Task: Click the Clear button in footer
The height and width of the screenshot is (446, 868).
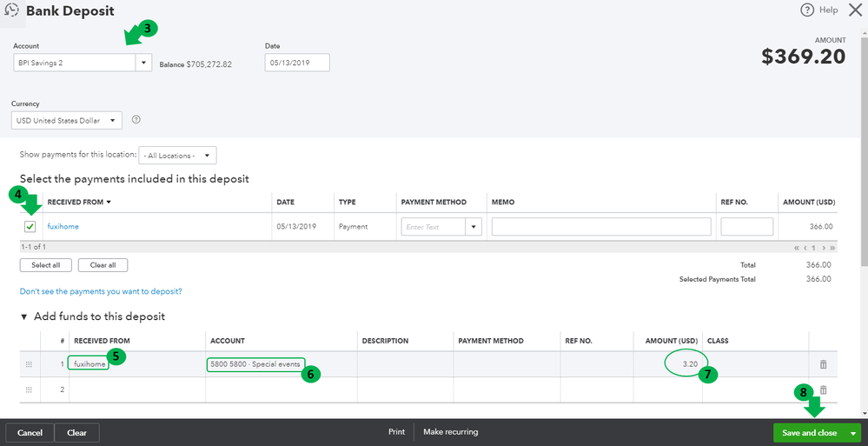Action: [x=77, y=433]
